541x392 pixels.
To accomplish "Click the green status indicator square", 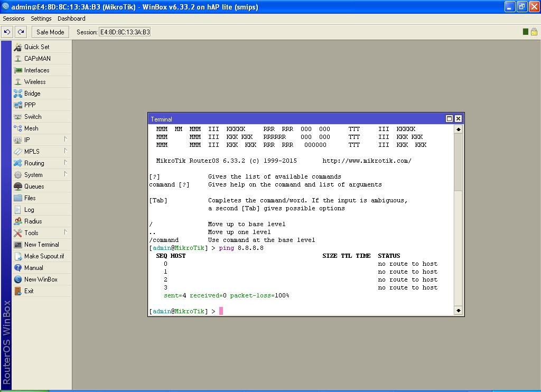I will coord(526,32).
